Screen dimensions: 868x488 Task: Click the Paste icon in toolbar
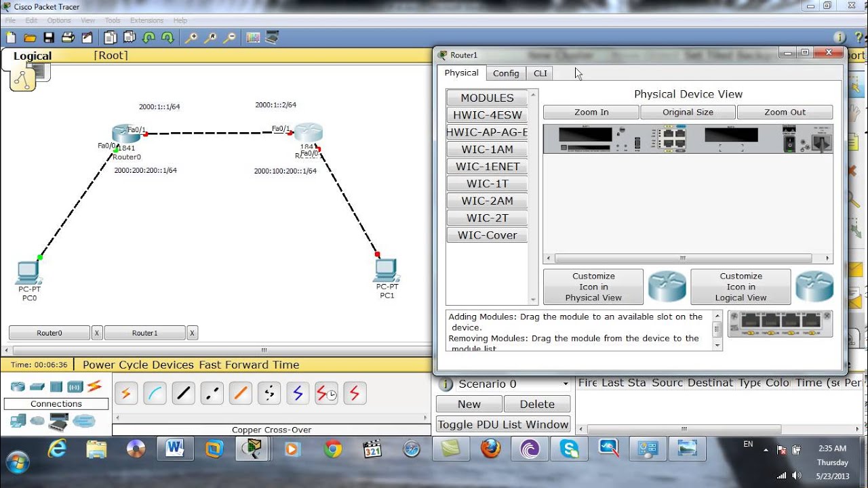coord(129,38)
